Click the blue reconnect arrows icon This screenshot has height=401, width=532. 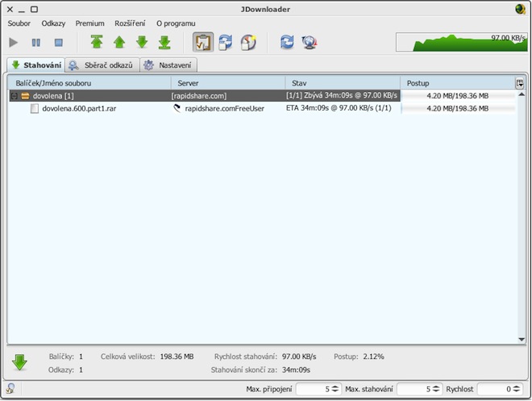(x=287, y=42)
